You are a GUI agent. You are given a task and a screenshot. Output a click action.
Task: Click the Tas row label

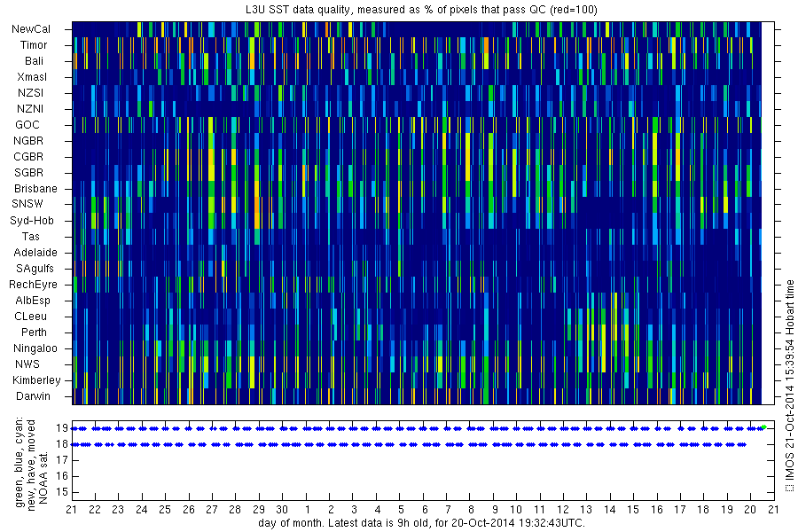30,236
